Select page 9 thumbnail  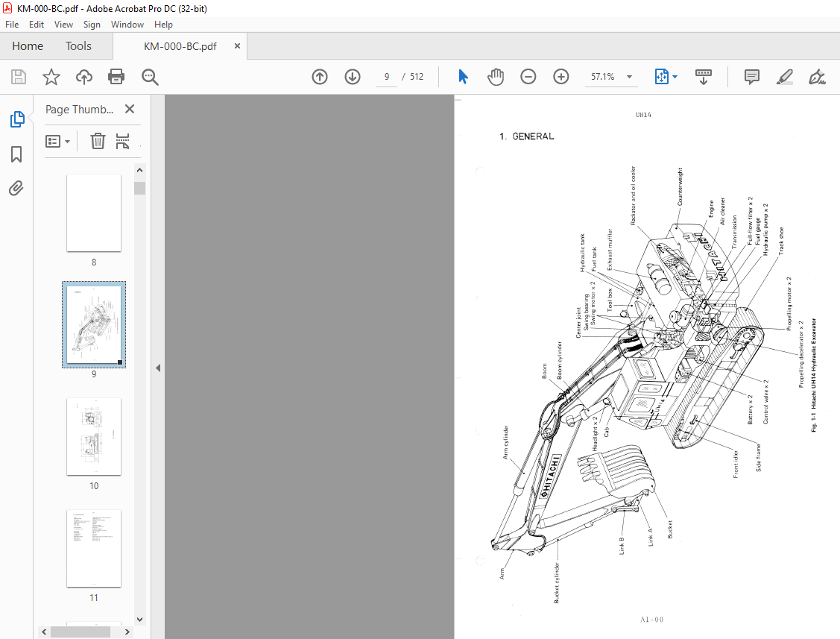point(94,324)
